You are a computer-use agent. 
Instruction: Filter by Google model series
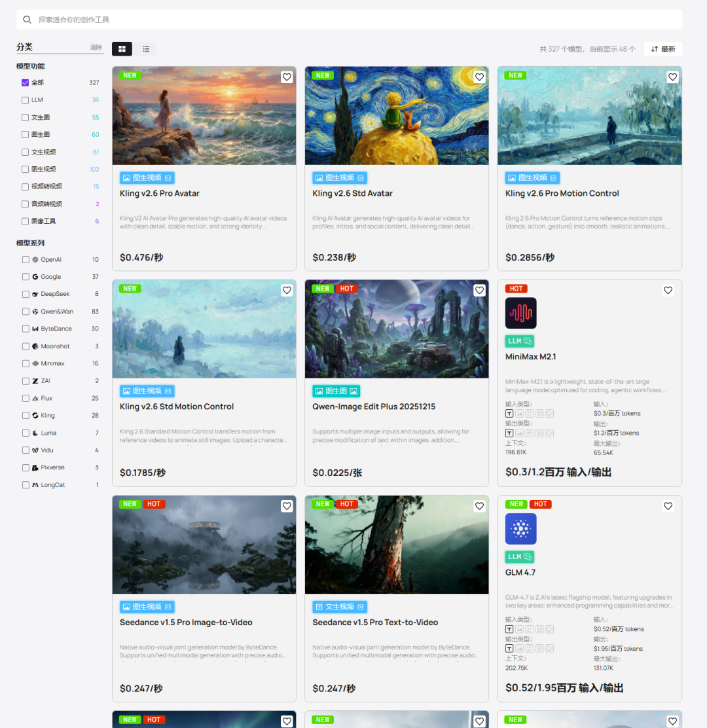pyautogui.click(x=26, y=277)
